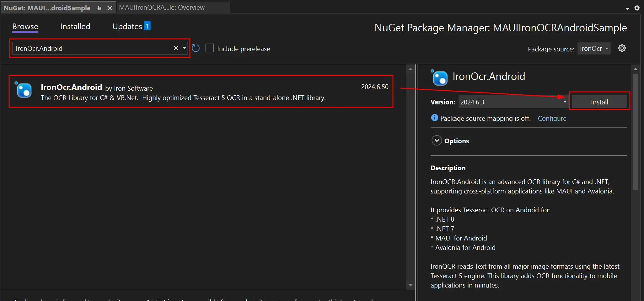644x301 pixels.
Task: Clear the search box with X icon
Action: pos(176,48)
